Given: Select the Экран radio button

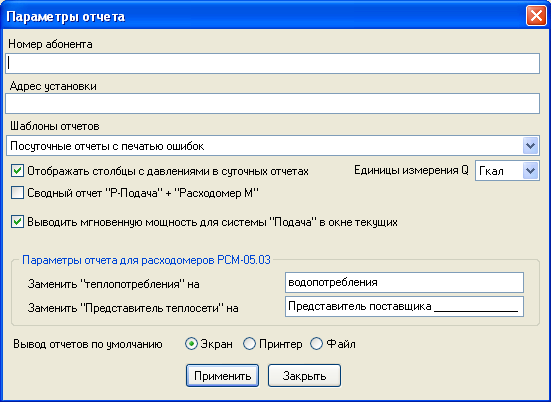Looking at the screenshot, I should tap(191, 344).
